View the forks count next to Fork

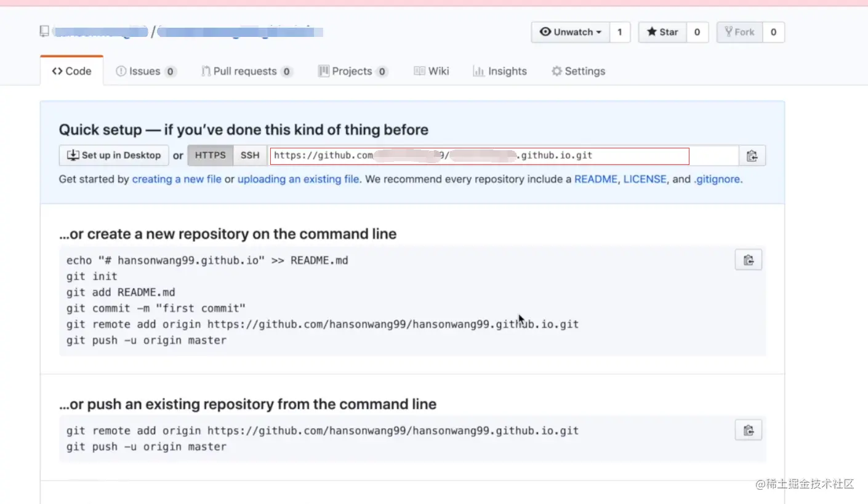pos(773,32)
